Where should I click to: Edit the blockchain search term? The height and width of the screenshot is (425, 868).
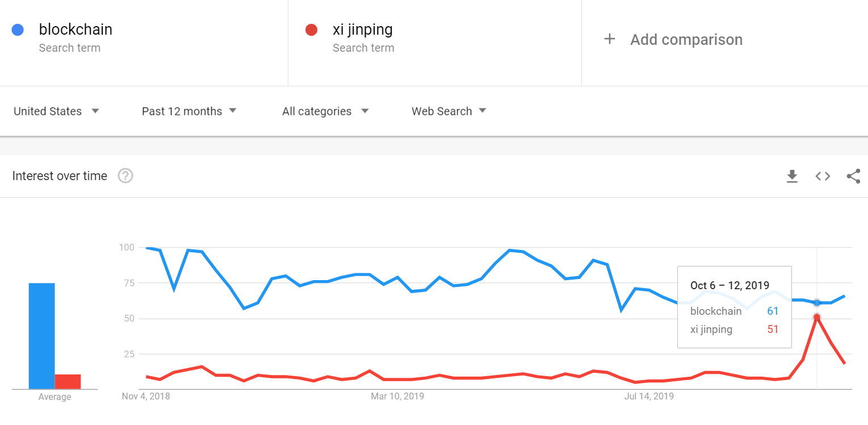76,30
